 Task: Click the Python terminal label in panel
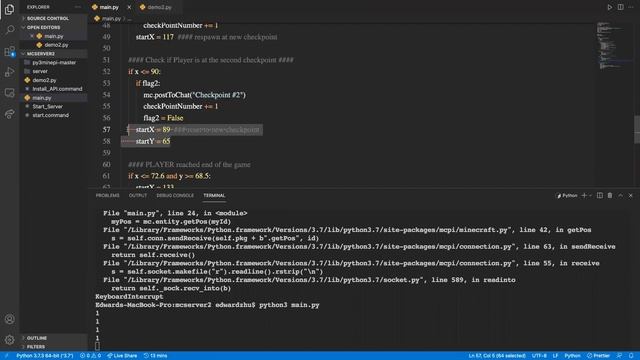coord(567,196)
